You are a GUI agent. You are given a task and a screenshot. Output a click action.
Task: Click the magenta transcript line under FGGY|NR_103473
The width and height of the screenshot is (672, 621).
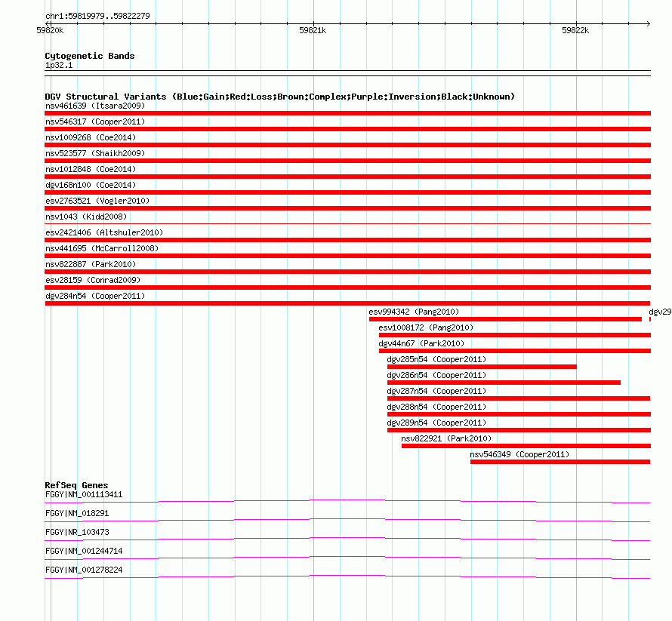pos(347,539)
